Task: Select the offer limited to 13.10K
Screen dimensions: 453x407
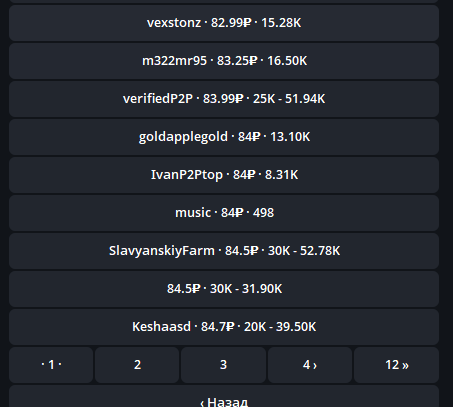Action: tap(224, 137)
